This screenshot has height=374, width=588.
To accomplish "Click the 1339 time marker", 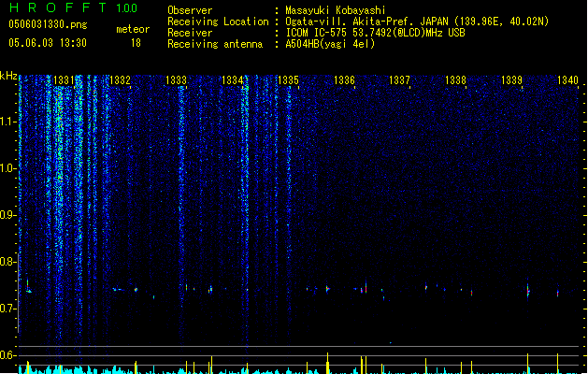I will pyautogui.click(x=512, y=80).
